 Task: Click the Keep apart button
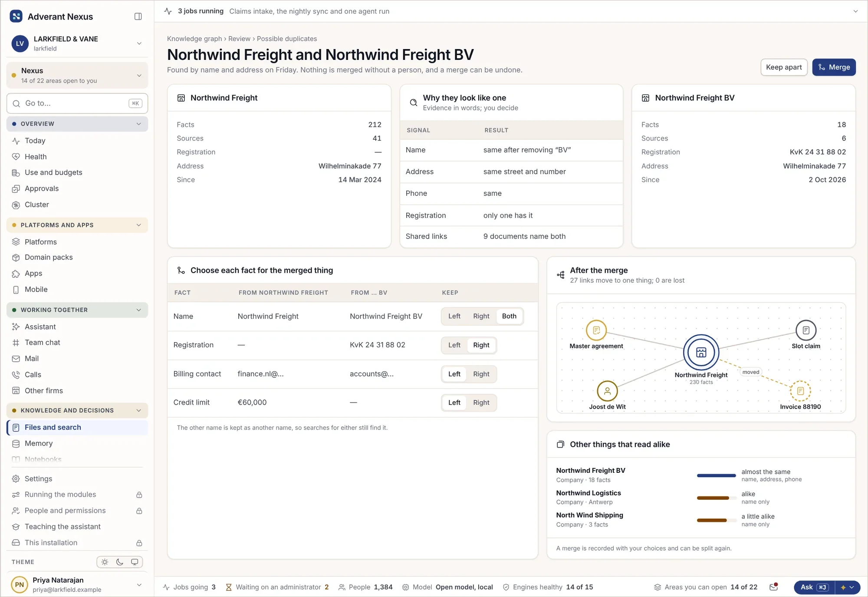[x=784, y=67]
